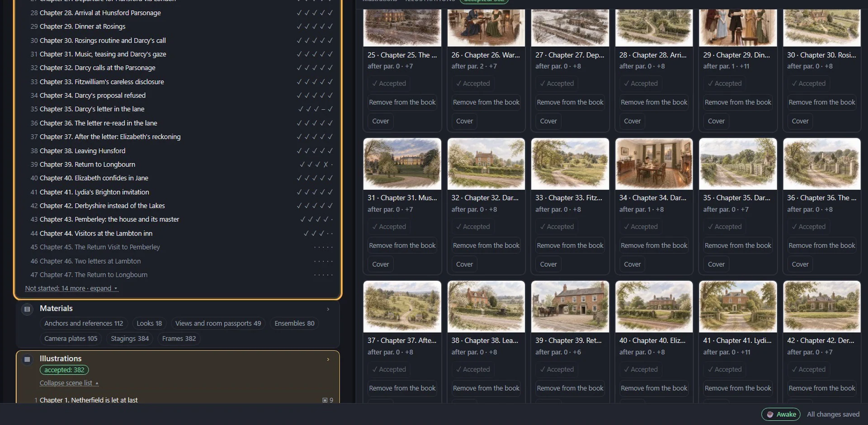Select Chapter 46. Two letters at Lambton
Viewport: 868px width, 425px height.
click(x=181, y=261)
